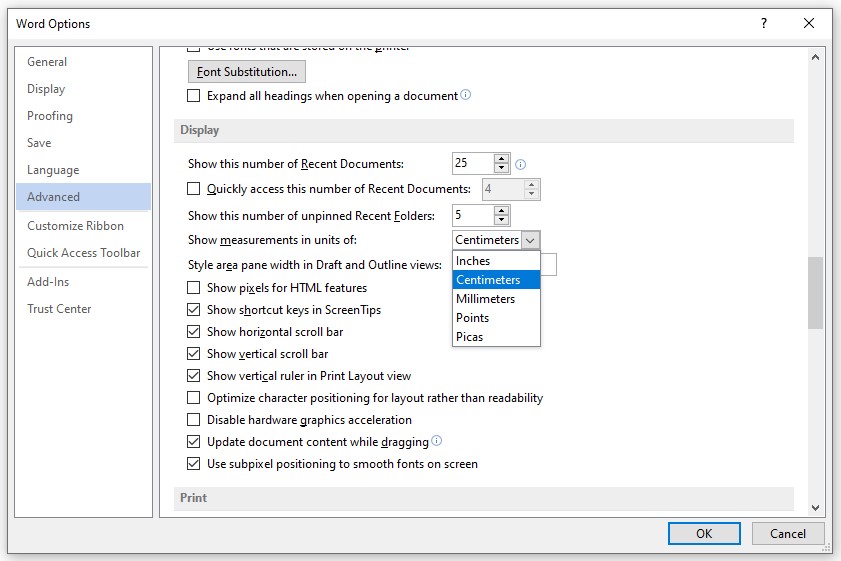
Task: Check Disable hardware graphics acceleration
Action: point(193,420)
